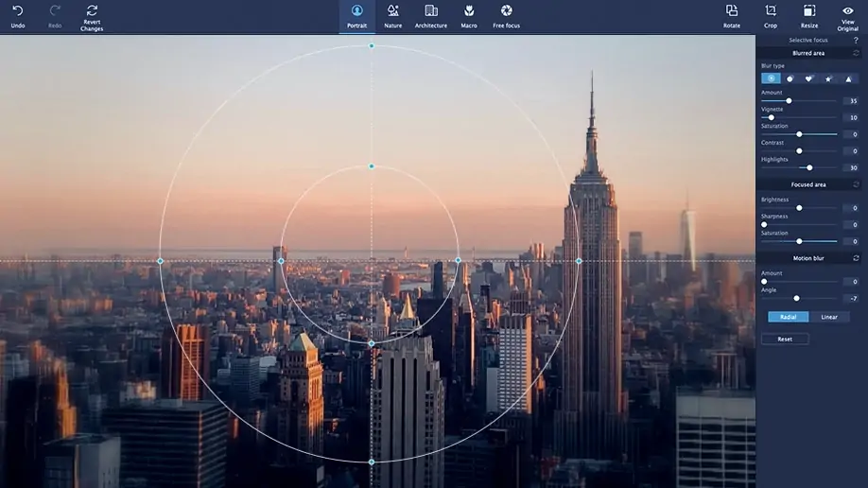Choose the Macro focus preset
Viewport: 868px width, 488px height.
469,17
